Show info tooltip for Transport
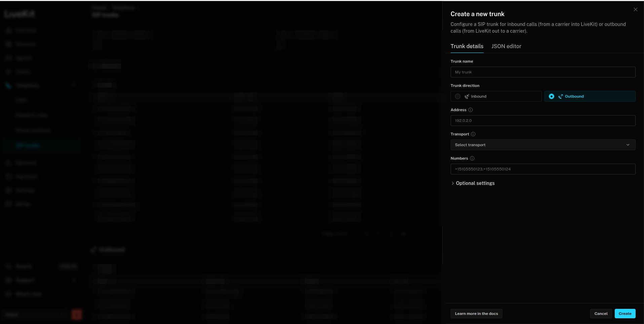 point(473,134)
